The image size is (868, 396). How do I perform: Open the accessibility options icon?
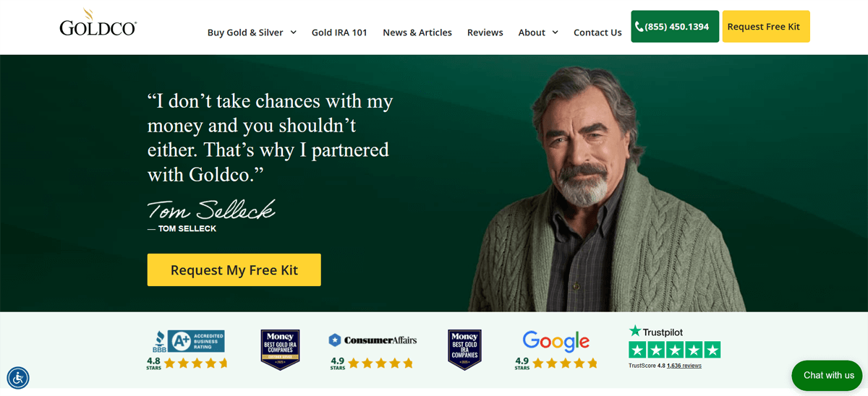(18, 377)
